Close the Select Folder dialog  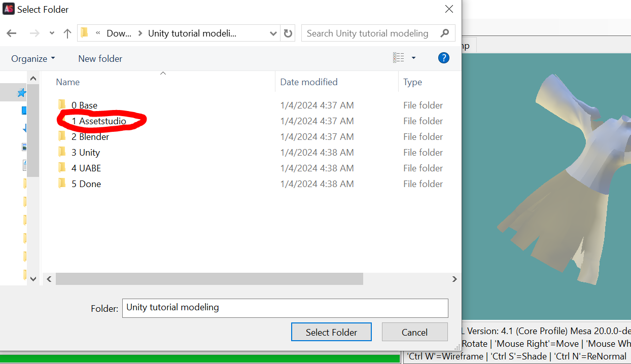click(x=449, y=9)
